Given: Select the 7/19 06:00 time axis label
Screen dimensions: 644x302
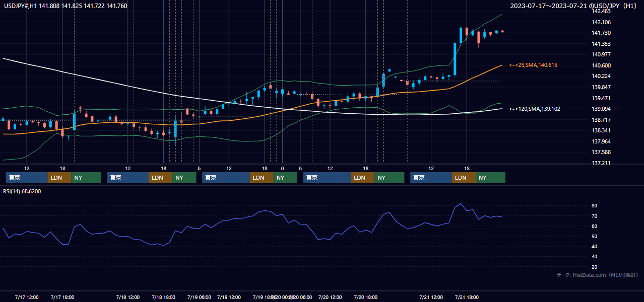Looking at the screenshot, I should (199, 297).
